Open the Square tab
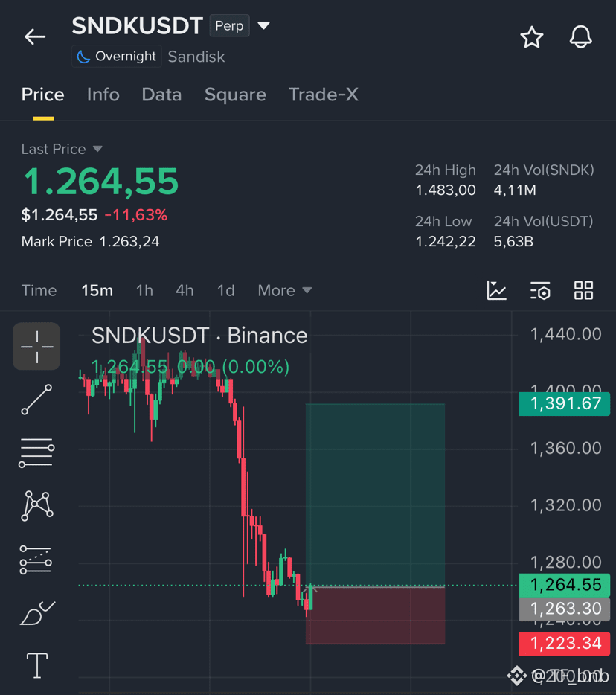The height and width of the screenshot is (695, 616). (x=235, y=95)
